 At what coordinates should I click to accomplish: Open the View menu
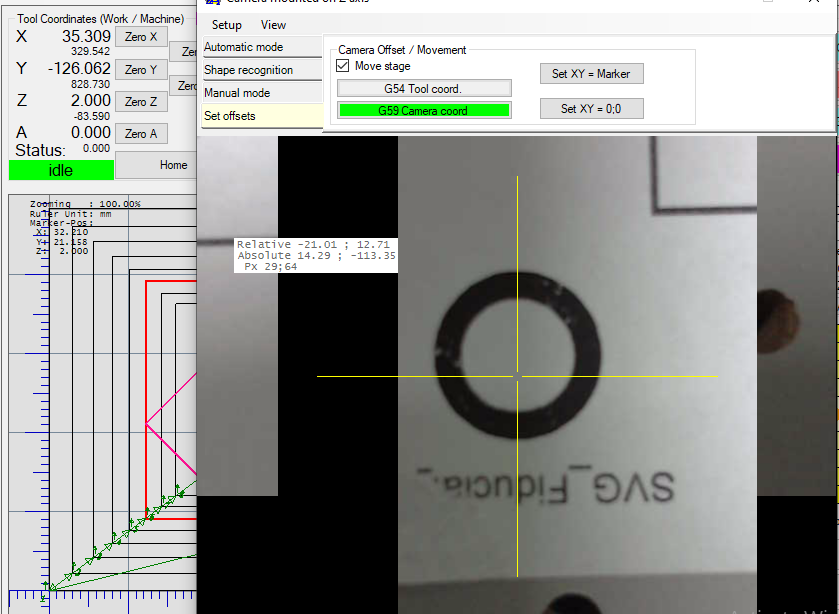click(273, 25)
